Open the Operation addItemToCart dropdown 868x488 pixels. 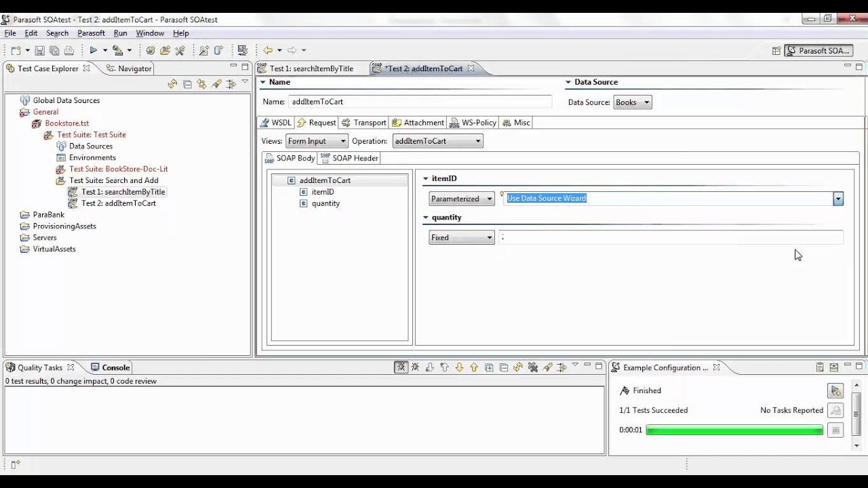[437, 141]
